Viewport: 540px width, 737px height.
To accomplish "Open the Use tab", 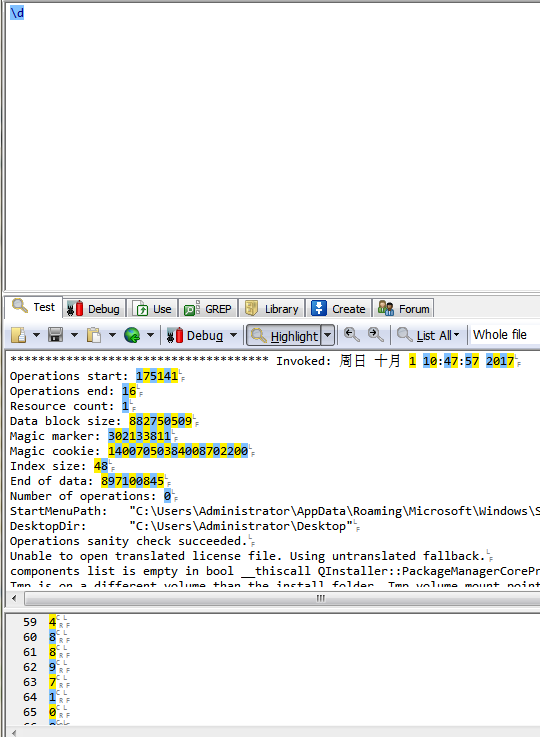I will (x=152, y=309).
